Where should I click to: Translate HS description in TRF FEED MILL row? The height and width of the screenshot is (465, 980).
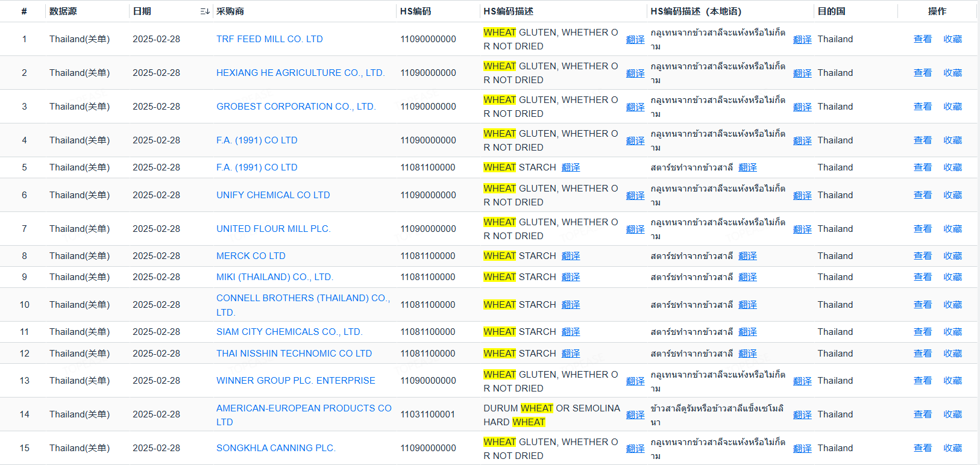[x=635, y=40]
